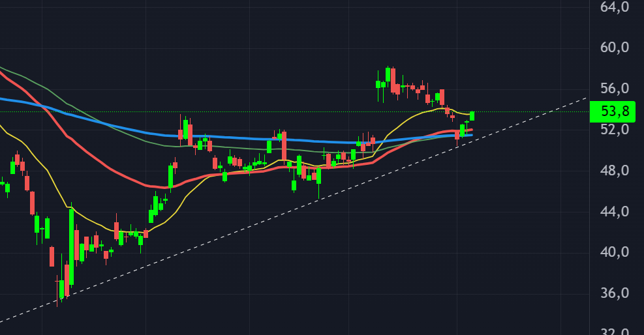Click the 48,0 price axis label
The width and height of the screenshot is (644, 335).
[615, 170]
